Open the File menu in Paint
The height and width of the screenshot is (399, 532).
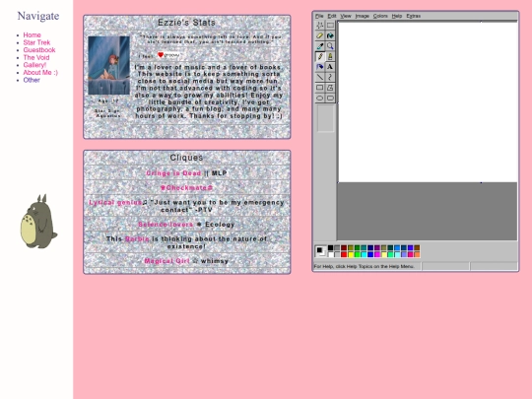[319, 16]
